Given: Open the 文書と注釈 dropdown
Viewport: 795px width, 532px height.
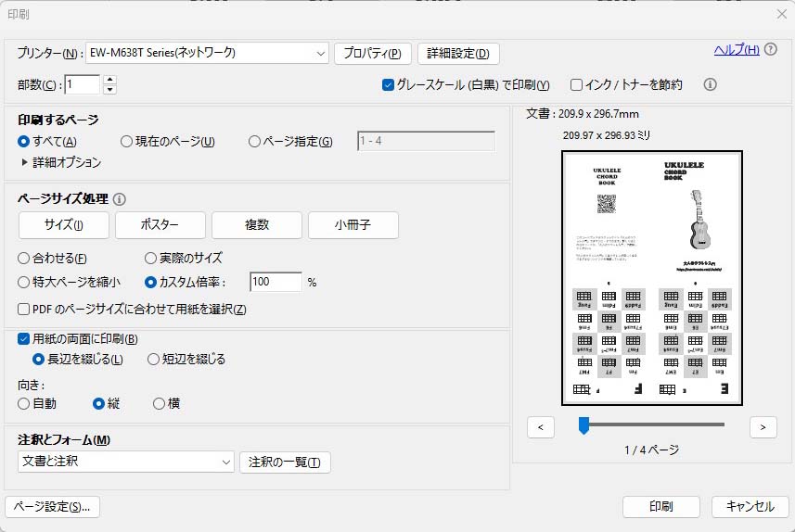Looking at the screenshot, I should point(226,461).
